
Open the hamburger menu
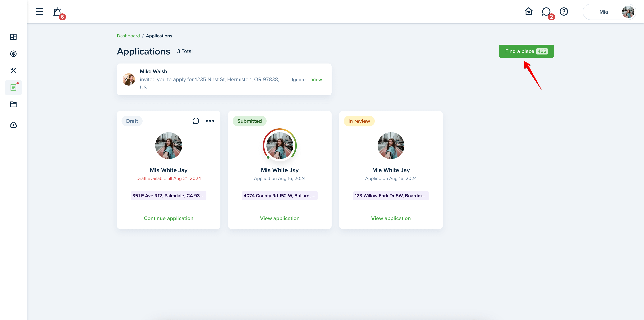pos(39,12)
